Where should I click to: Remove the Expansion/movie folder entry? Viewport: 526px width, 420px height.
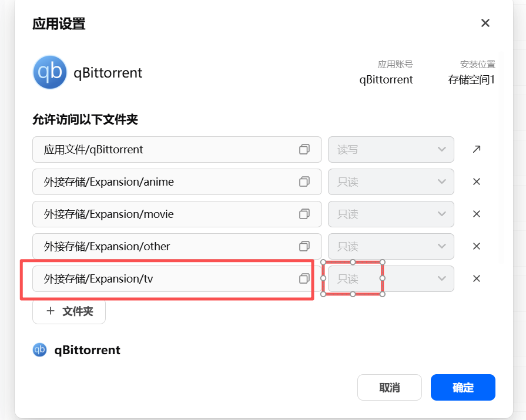(x=477, y=214)
